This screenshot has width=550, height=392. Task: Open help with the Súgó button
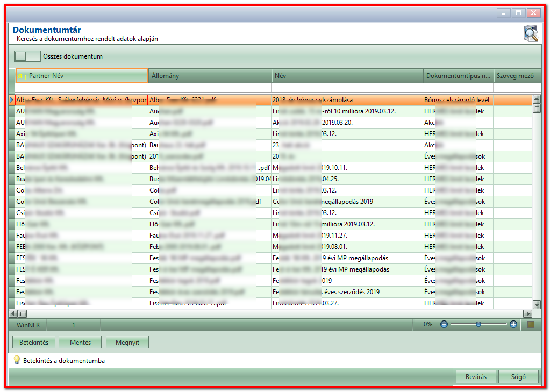(x=518, y=376)
